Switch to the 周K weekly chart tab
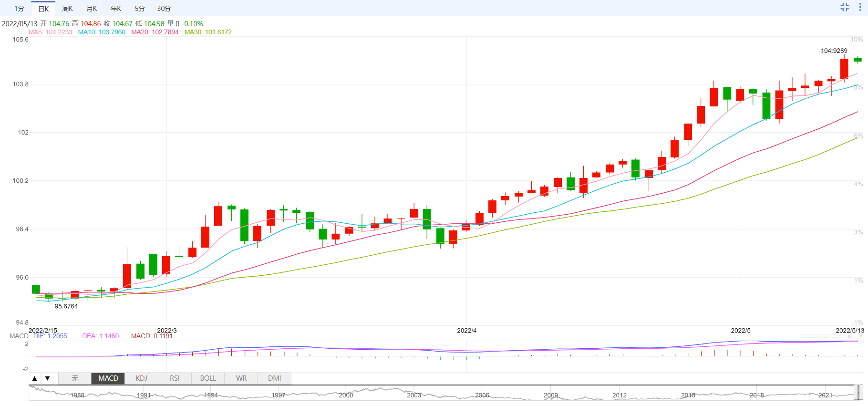This screenshot has width=868, height=406. pyautogui.click(x=68, y=9)
